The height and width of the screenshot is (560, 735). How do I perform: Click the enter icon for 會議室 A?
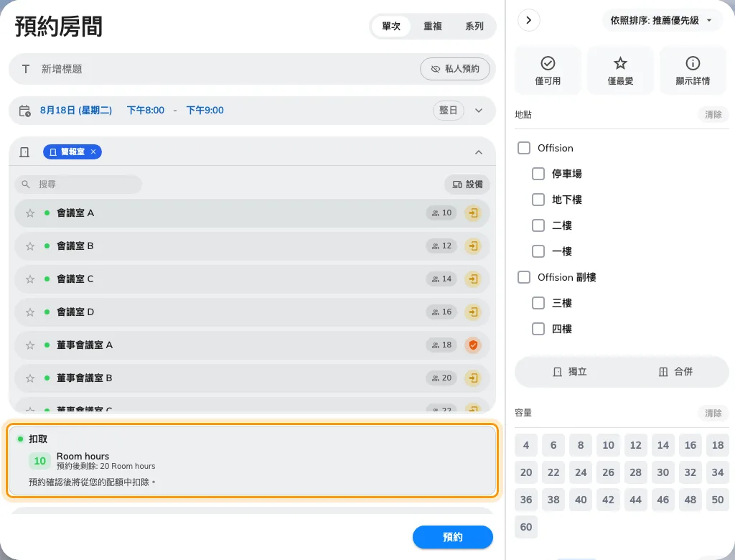coord(473,213)
